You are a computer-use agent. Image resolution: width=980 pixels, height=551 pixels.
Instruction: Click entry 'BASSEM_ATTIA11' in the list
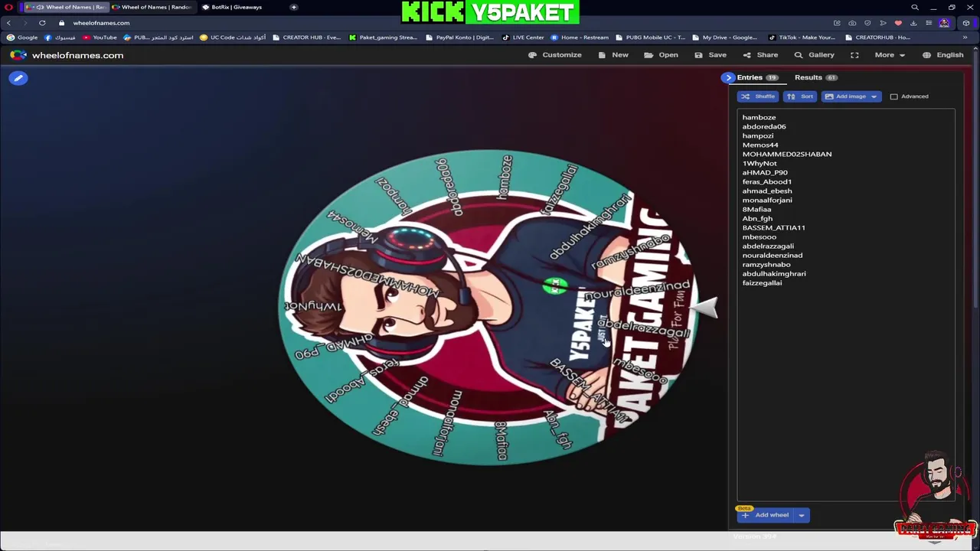[x=773, y=227]
